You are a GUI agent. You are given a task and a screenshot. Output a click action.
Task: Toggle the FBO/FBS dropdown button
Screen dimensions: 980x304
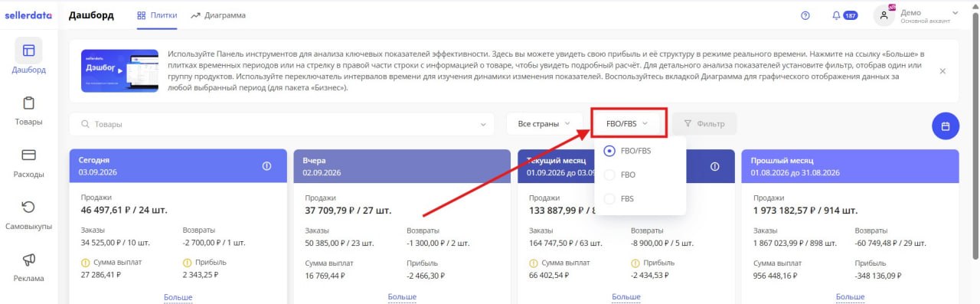pyautogui.click(x=627, y=123)
